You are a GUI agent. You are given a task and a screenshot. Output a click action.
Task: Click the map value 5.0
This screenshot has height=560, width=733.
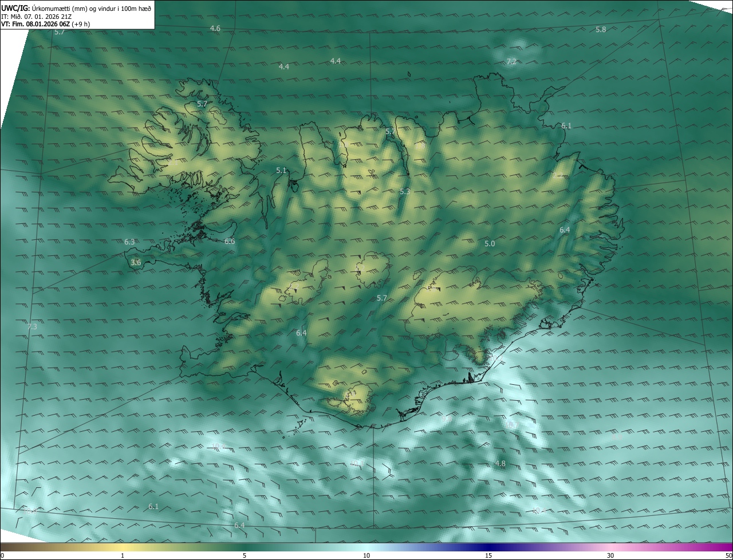pyautogui.click(x=490, y=243)
